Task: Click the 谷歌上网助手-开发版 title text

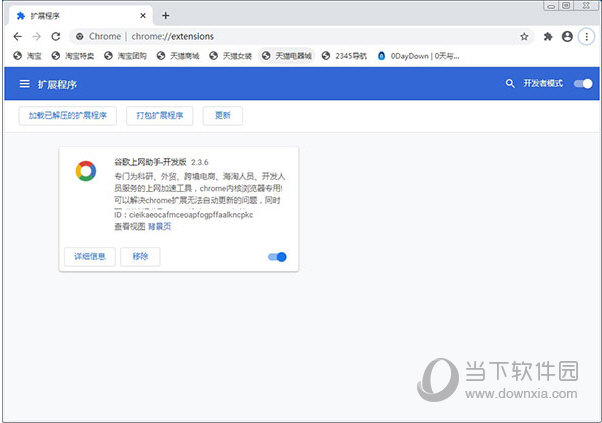Action: 150,162
